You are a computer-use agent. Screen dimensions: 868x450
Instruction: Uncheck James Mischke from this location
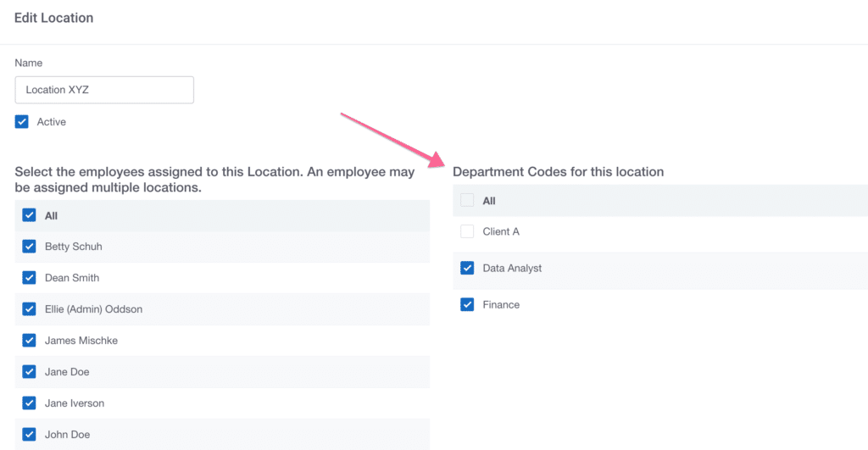(30, 341)
